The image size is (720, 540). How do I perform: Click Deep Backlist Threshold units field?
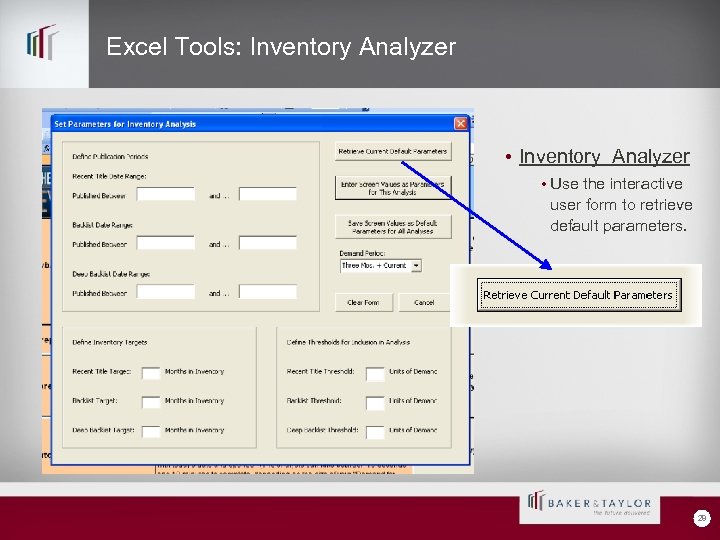(x=375, y=433)
